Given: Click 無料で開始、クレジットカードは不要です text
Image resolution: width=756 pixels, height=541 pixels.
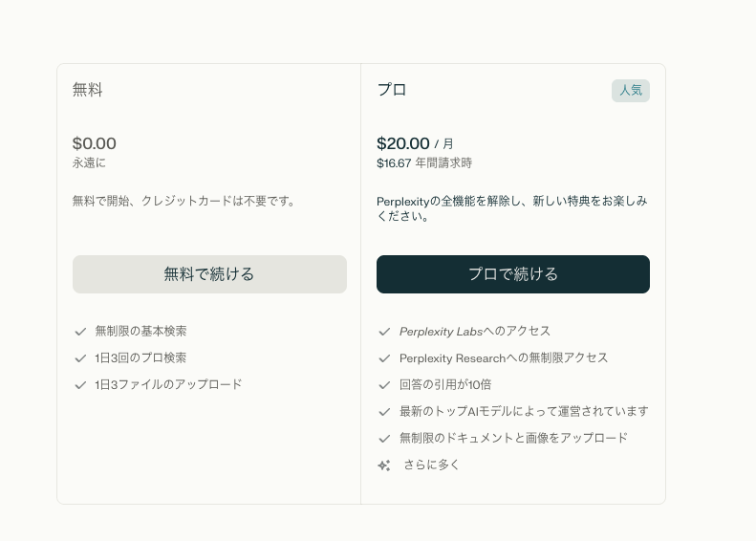Looking at the screenshot, I should (x=184, y=201).
